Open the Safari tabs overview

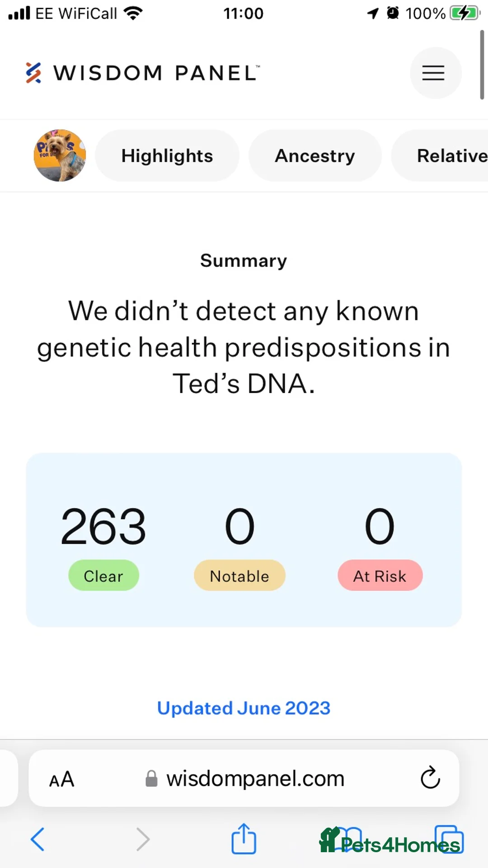449,839
